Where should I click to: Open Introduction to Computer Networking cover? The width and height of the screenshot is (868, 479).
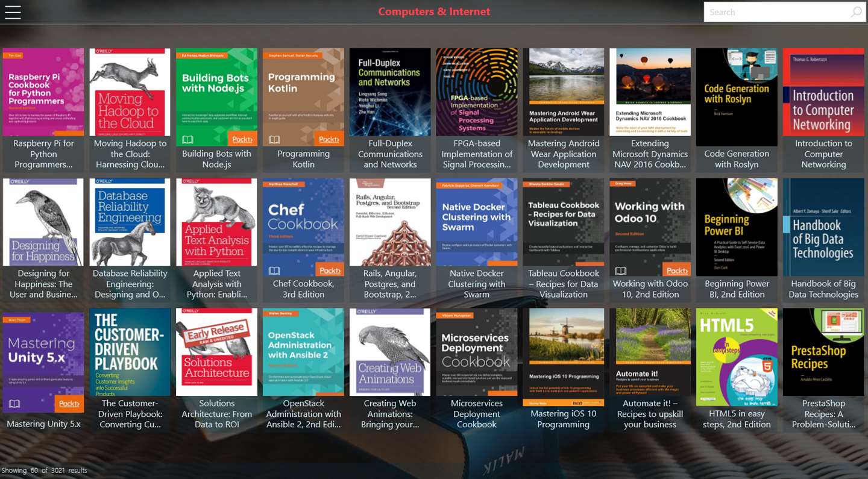pyautogui.click(x=823, y=92)
